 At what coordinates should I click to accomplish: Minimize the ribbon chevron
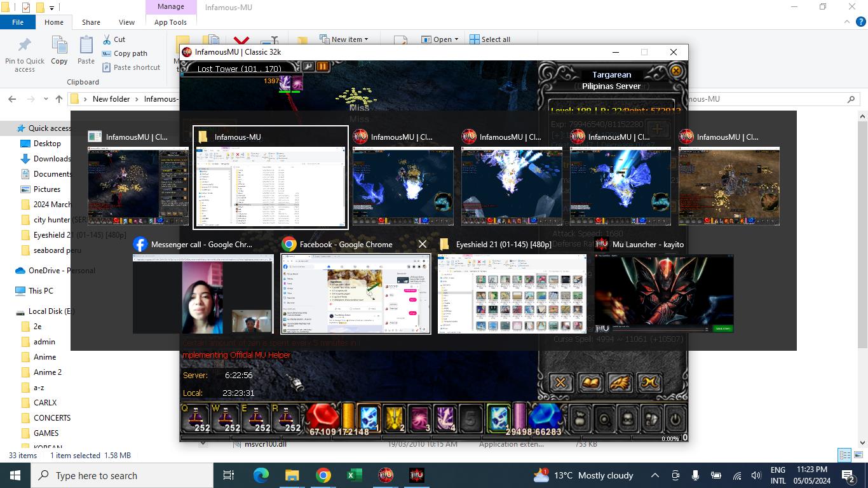point(846,22)
